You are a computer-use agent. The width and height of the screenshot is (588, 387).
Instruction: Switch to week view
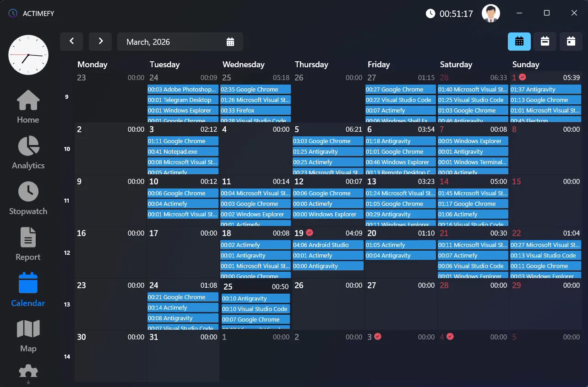pos(545,41)
